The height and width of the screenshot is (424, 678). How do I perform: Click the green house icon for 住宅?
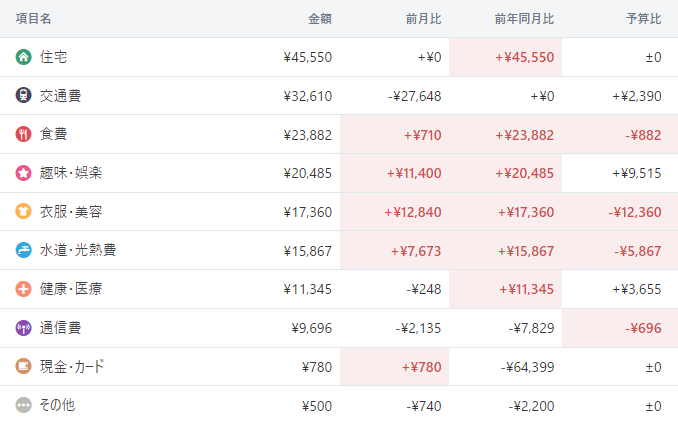point(23,57)
